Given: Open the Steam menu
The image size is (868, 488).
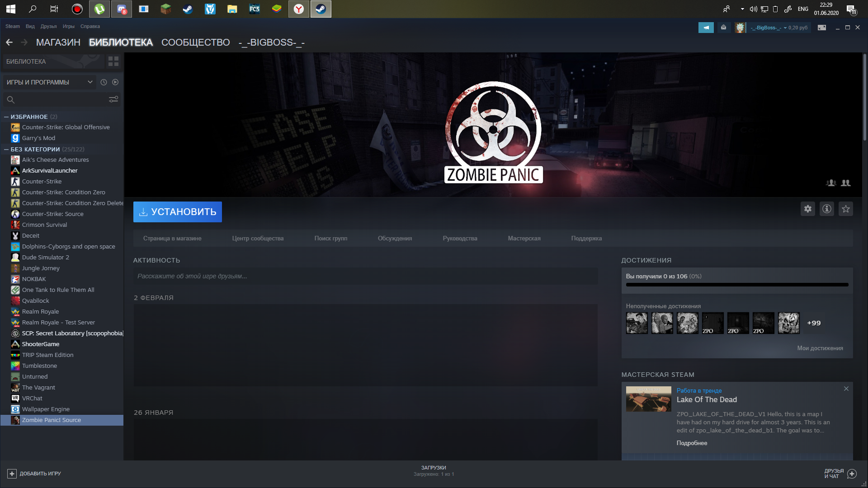Looking at the screenshot, I should pyautogui.click(x=13, y=26).
